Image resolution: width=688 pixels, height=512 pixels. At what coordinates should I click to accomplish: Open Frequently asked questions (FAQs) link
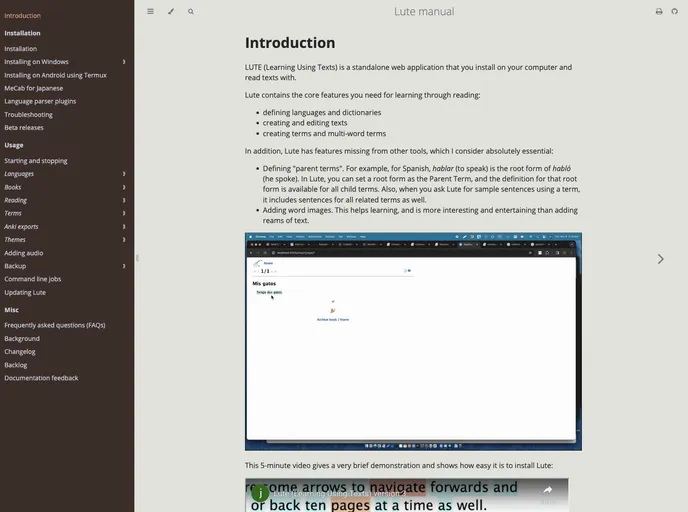click(54, 325)
